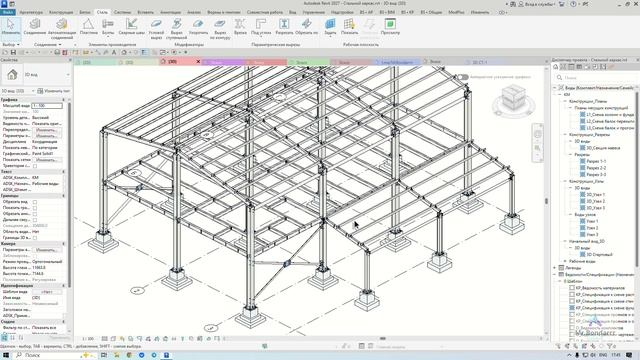Image resolution: width=640 pixels, height=360 pixels.
Task: Open Connection Automation tool
Action: [62, 28]
